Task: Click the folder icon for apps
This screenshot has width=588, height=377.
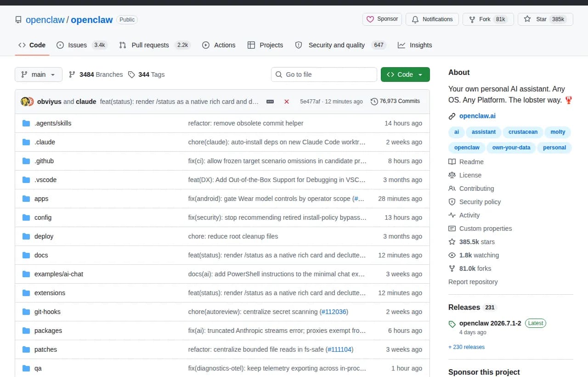Action: pos(26,199)
